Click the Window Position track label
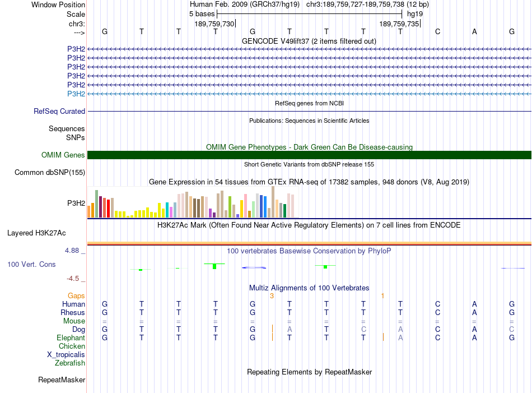The height and width of the screenshot is (393, 532). tap(58, 4)
